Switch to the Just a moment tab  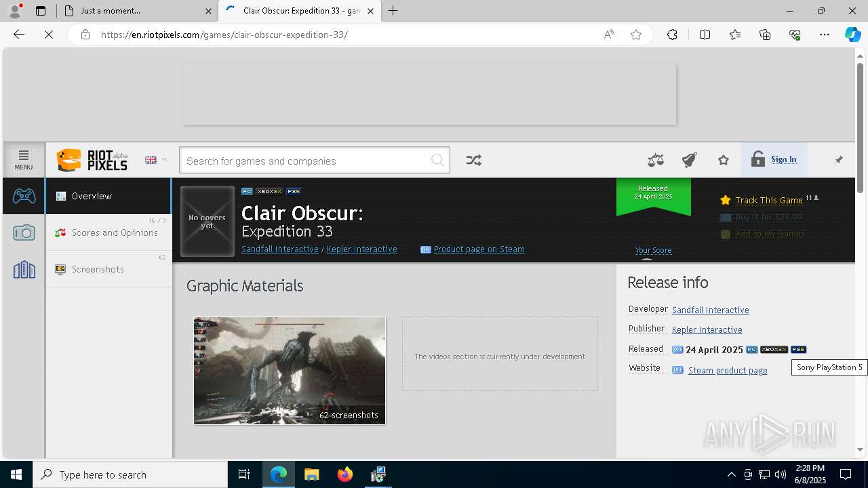[x=138, y=11]
